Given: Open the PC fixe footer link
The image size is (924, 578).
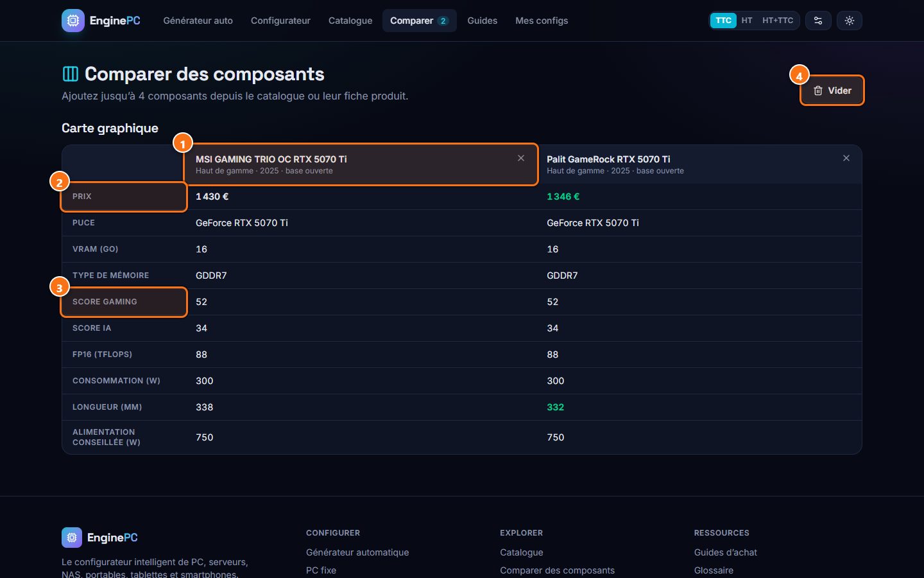Looking at the screenshot, I should click(321, 570).
